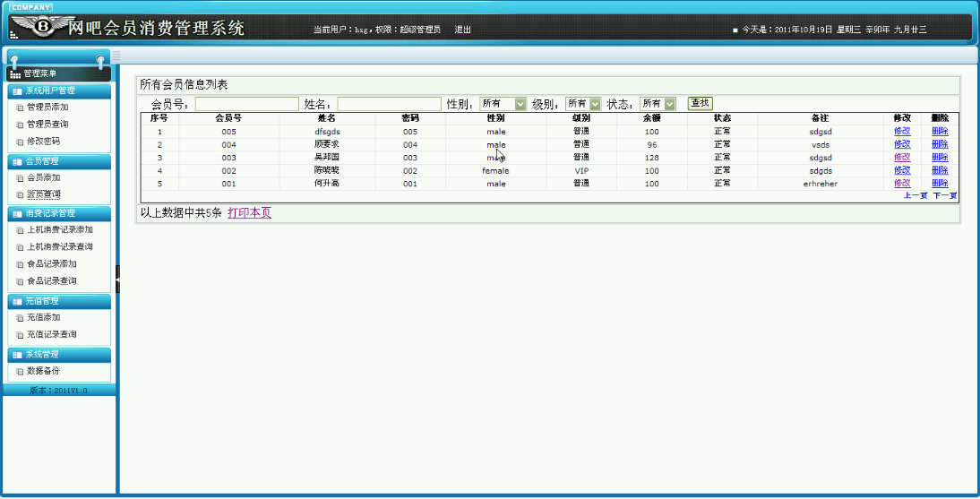Go to 下一页 next page

[945, 195]
